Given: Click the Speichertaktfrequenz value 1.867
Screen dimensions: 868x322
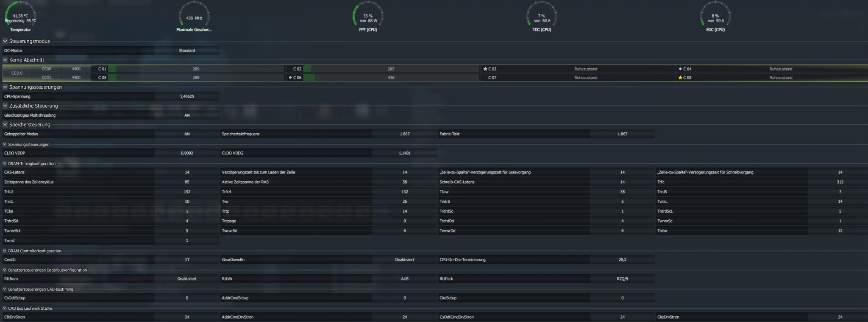Looking at the screenshot, I should (x=405, y=134).
